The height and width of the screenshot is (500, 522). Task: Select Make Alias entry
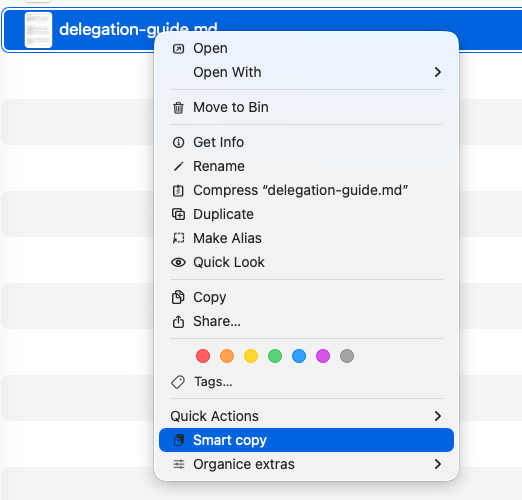click(x=306, y=238)
